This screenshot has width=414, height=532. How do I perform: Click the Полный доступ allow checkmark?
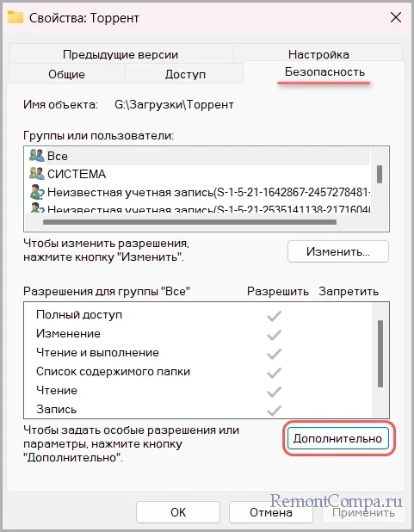(274, 316)
